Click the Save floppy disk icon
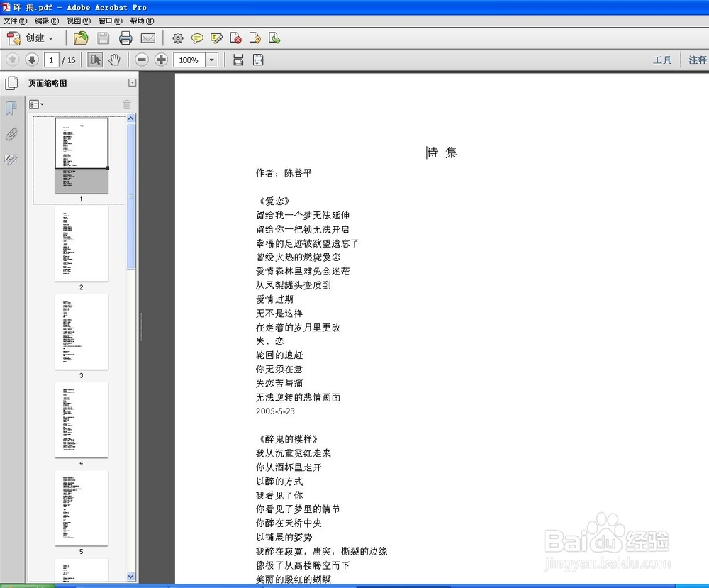 (104, 38)
